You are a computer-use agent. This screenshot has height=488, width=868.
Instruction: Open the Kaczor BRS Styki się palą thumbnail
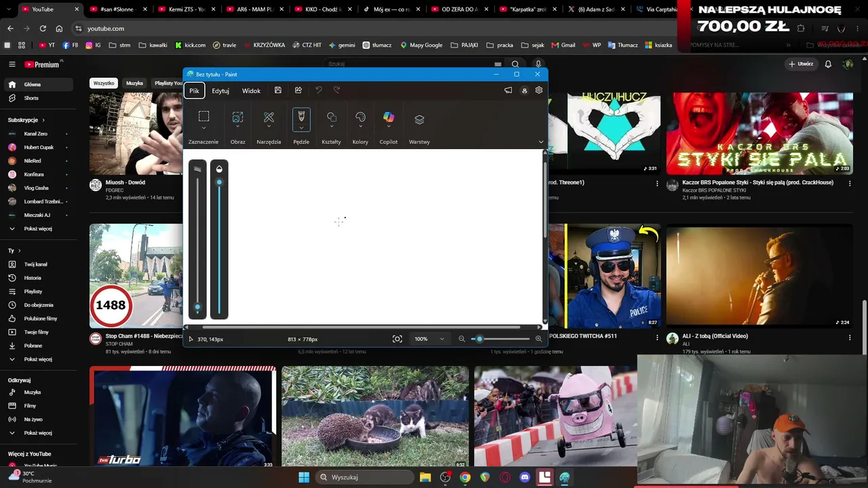pyautogui.click(x=759, y=134)
